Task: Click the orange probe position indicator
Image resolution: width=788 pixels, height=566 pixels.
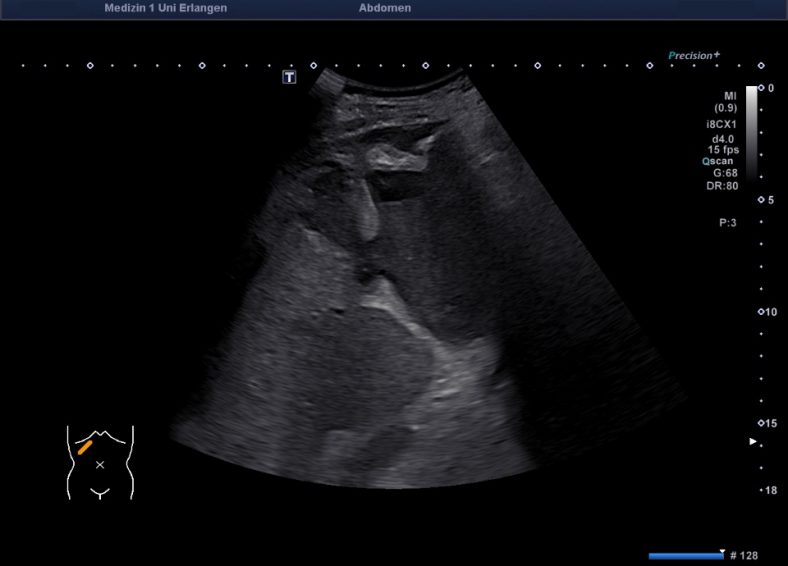Action: [85, 447]
